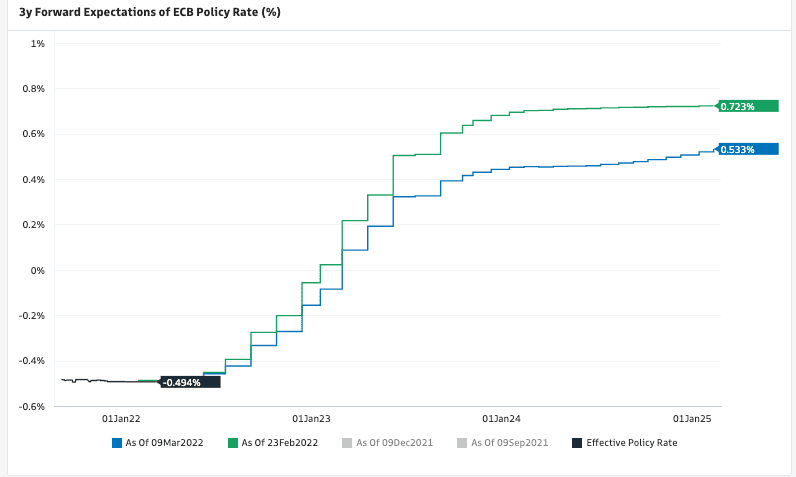The height and width of the screenshot is (477, 796).
Task: Click the -0.6% y-axis label
Action: (32, 406)
